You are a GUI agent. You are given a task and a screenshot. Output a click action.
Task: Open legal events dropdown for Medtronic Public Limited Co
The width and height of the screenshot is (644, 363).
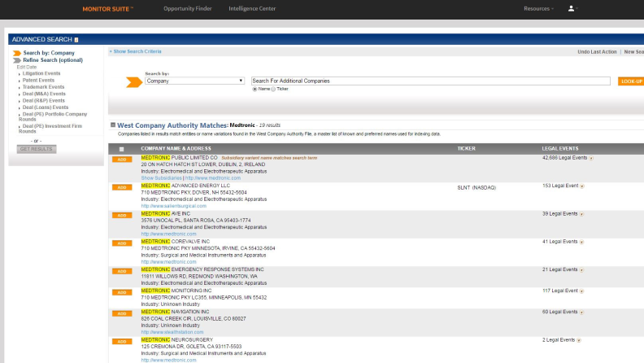(591, 158)
